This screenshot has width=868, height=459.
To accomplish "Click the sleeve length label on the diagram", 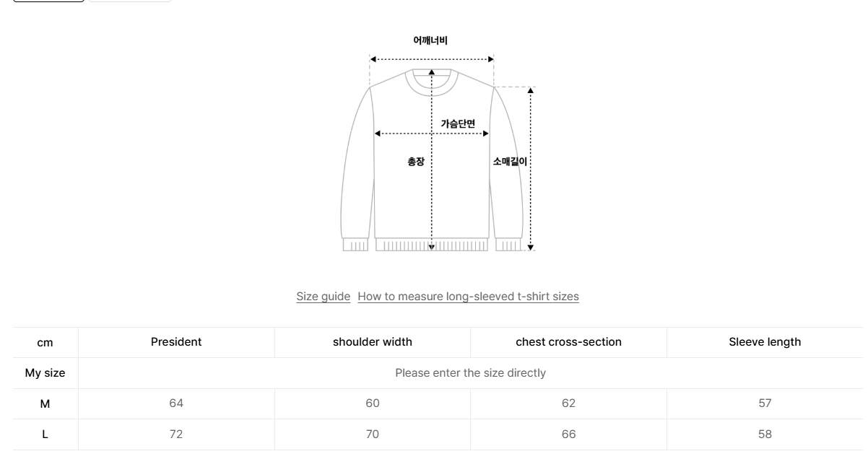I will click(510, 162).
